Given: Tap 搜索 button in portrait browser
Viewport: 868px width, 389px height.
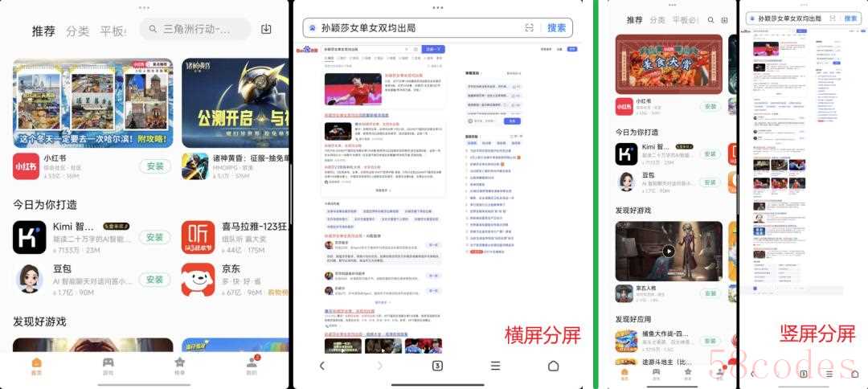Looking at the screenshot, I should pos(850,18).
